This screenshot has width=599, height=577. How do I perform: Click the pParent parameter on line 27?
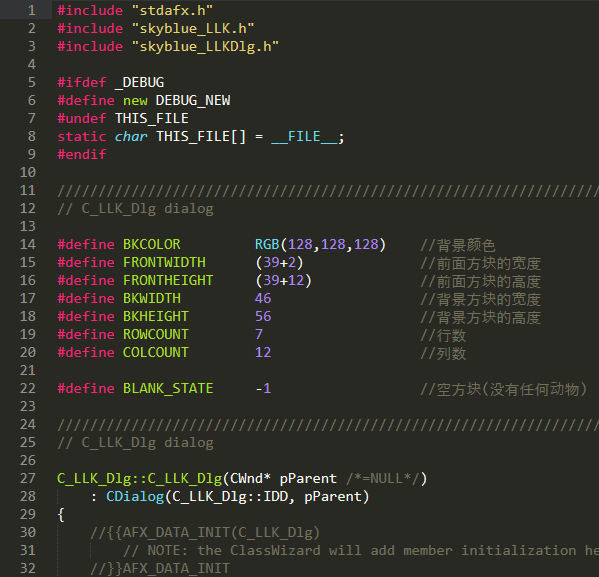308,478
